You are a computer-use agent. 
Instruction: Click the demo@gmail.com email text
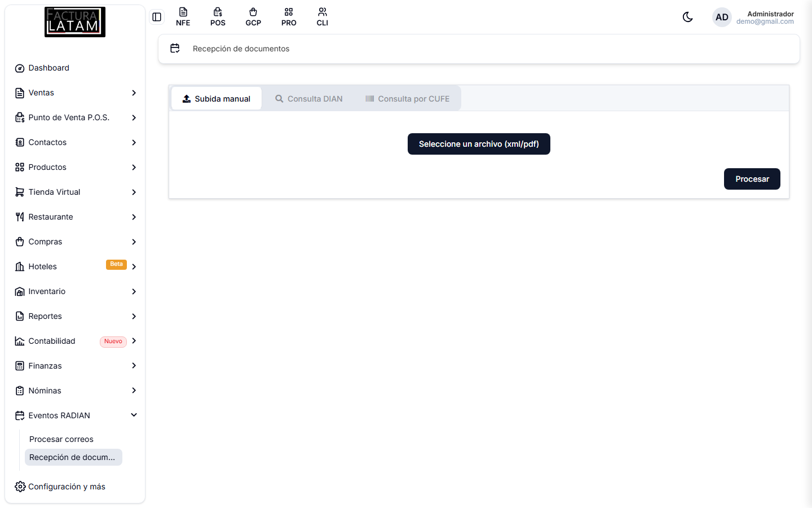click(x=765, y=21)
